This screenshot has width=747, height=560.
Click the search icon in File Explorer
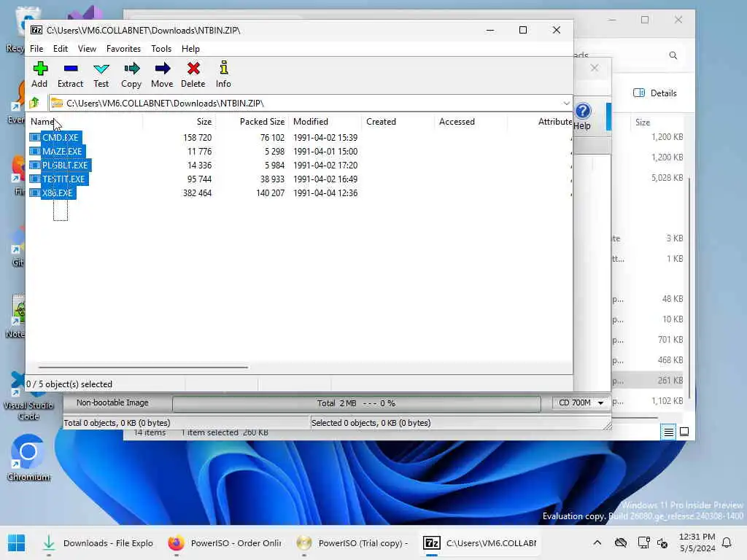click(x=673, y=55)
